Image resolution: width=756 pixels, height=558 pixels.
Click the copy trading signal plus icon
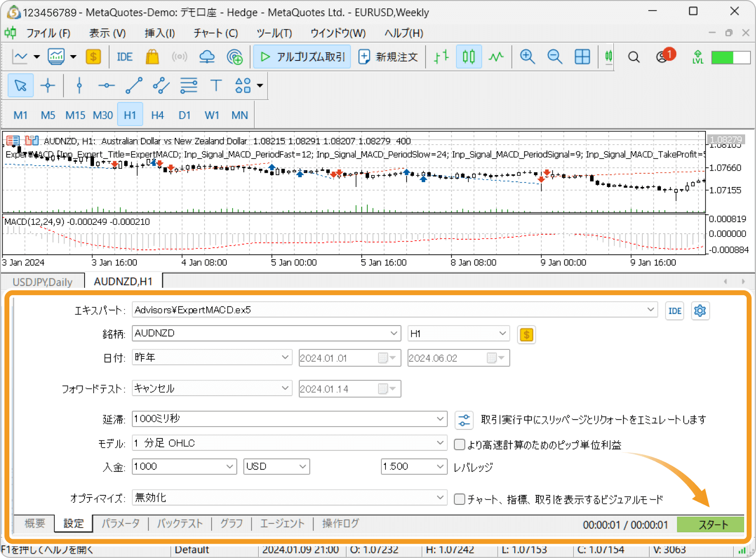[235, 57]
